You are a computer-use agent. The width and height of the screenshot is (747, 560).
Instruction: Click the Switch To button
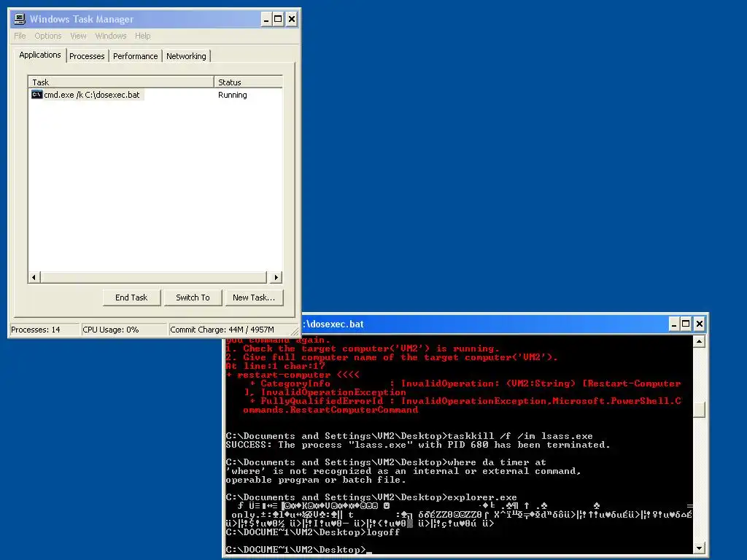pos(193,297)
